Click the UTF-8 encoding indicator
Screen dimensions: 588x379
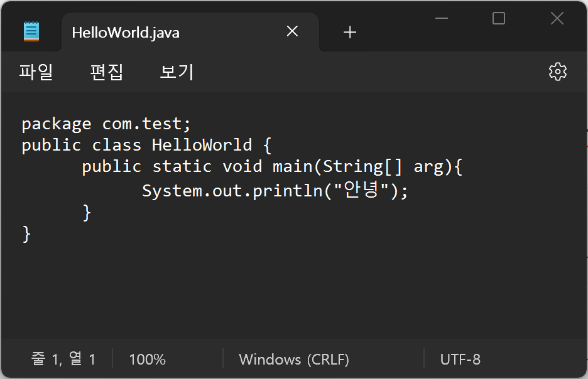(x=460, y=360)
